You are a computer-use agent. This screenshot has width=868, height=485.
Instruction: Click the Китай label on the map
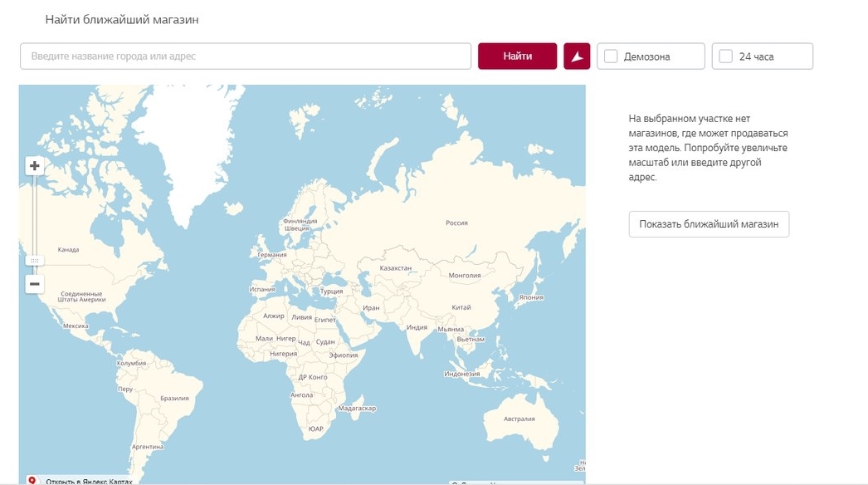pos(461,307)
